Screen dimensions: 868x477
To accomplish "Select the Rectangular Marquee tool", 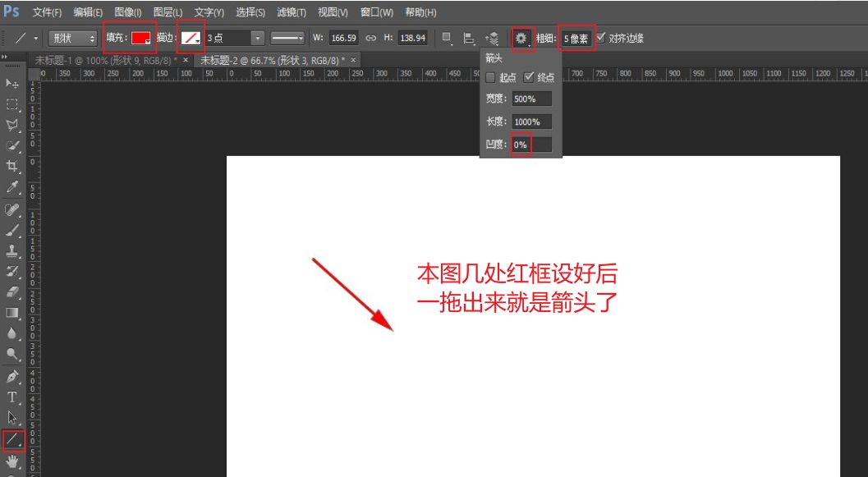I will coord(12,104).
